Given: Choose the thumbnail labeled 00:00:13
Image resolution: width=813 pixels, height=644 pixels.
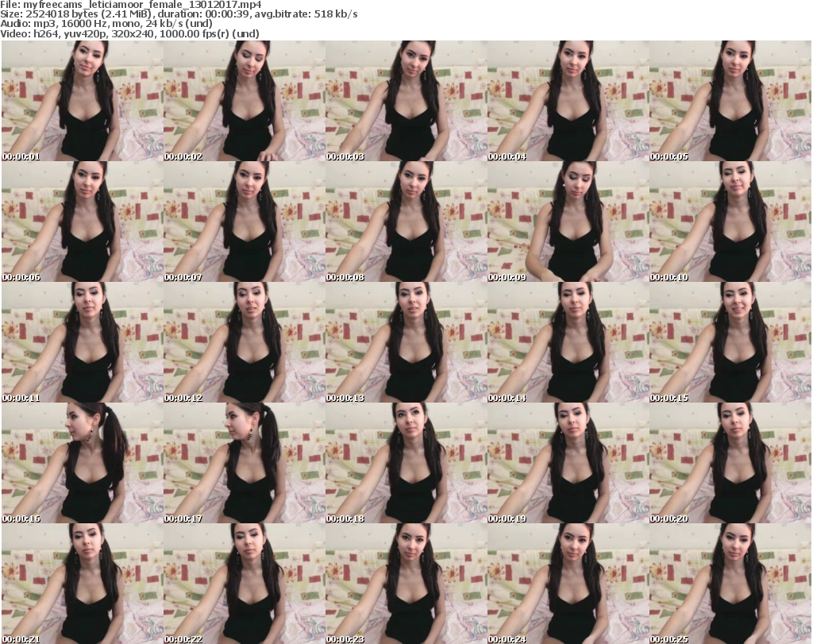Looking at the screenshot, I should pos(406,342).
